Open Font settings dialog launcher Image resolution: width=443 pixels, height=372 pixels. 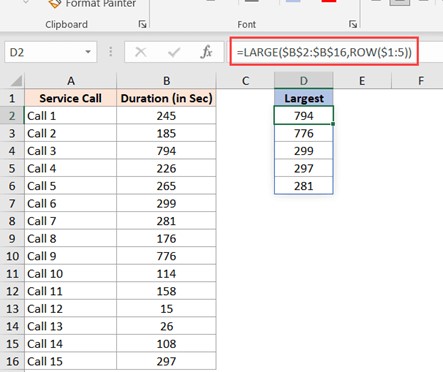click(353, 24)
